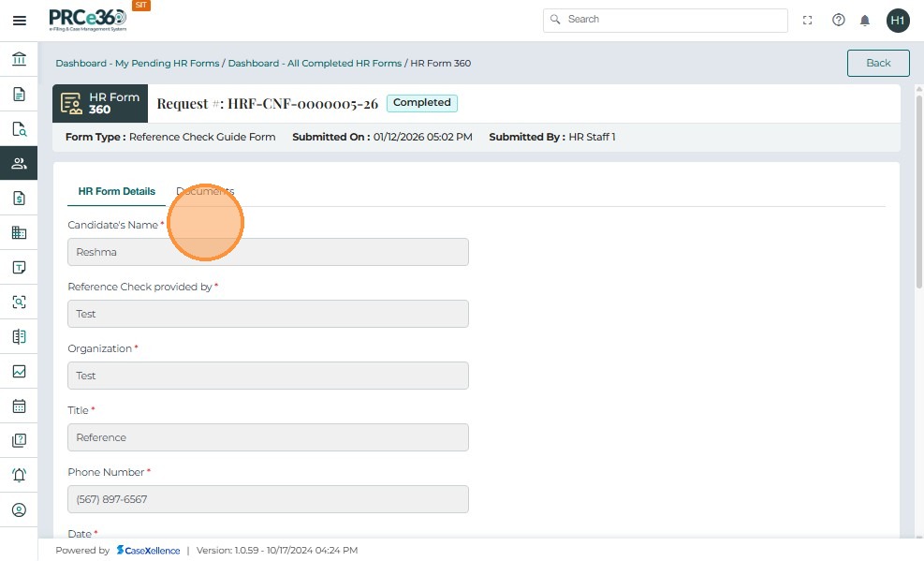Open the office building sidebar icon
Image resolution: width=924 pixels, height=561 pixels.
pos(19,233)
